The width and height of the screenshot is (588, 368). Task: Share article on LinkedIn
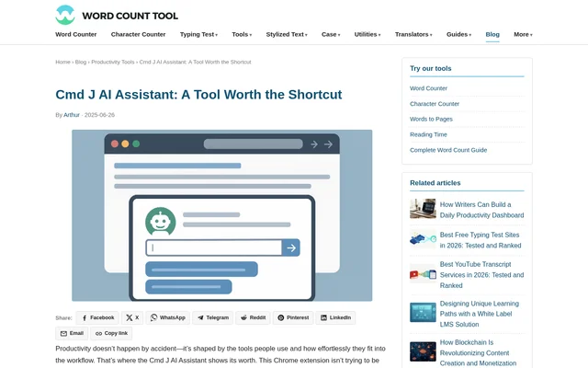point(335,317)
